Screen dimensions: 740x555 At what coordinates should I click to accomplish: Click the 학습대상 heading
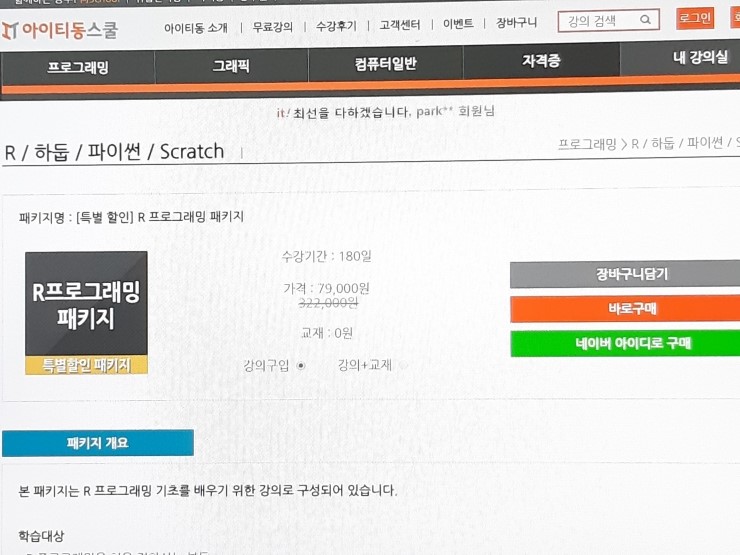pyautogui.click(x=41, y=536)
